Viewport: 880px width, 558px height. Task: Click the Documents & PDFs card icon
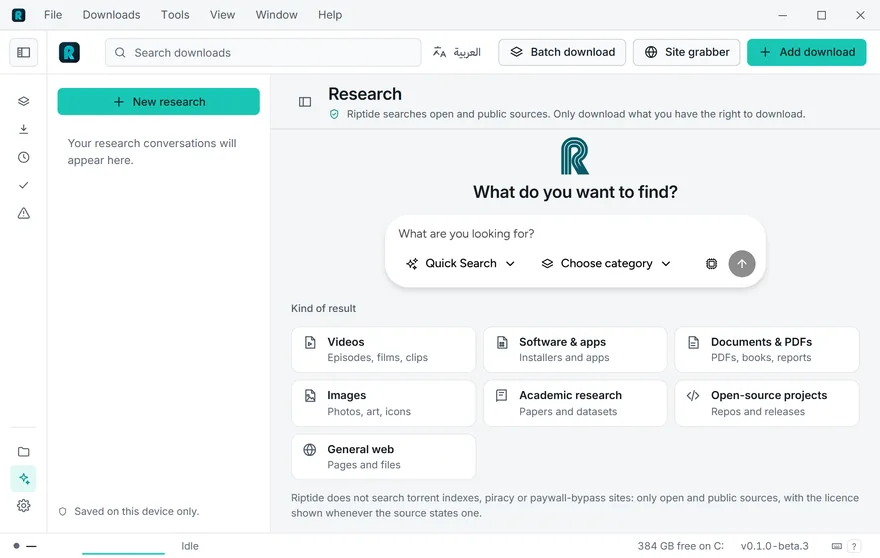[x=694, y=342]
